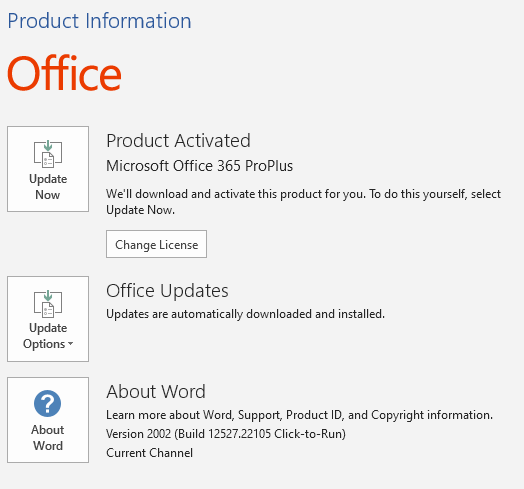This screenshot has width=524, height=489.
Task: Open the Update Options dropdown
Action: point(48,319)
